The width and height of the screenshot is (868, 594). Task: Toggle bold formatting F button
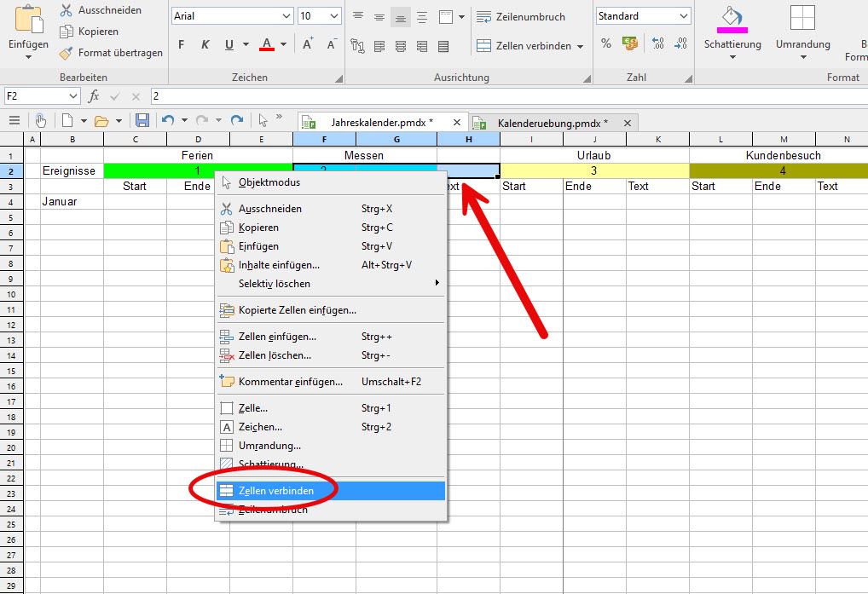click(181, 44)
